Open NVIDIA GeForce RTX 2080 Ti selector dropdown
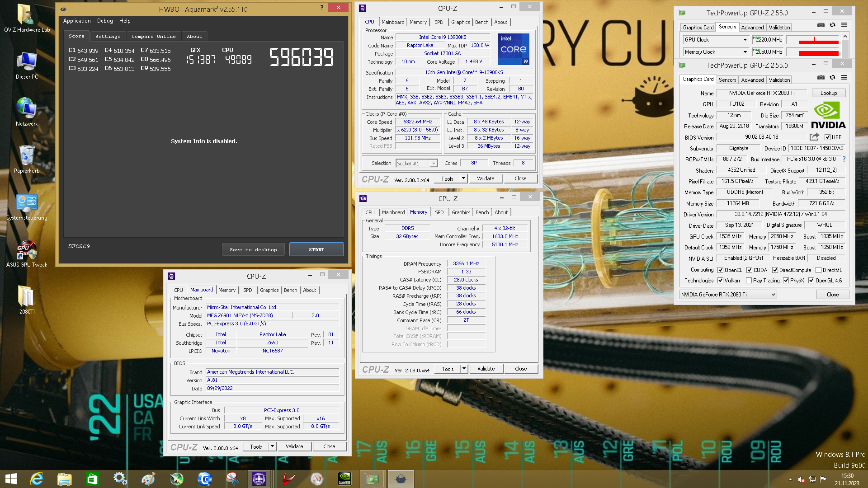 point(728,295)
